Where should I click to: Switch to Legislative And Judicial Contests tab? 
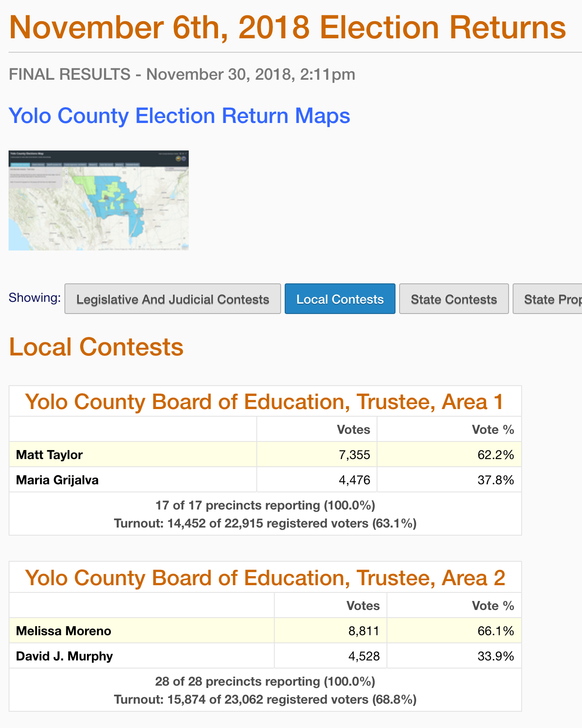coord(173,299)
